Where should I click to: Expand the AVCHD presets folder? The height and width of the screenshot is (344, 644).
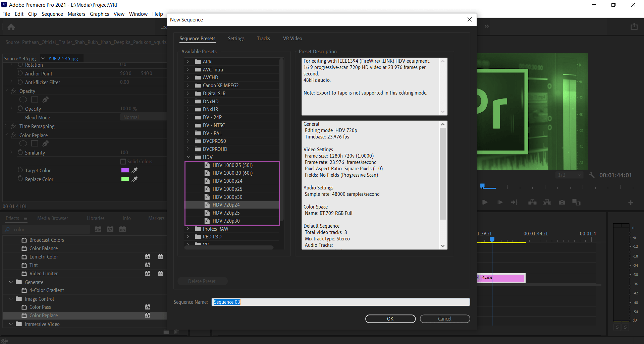tap(188, 77)
